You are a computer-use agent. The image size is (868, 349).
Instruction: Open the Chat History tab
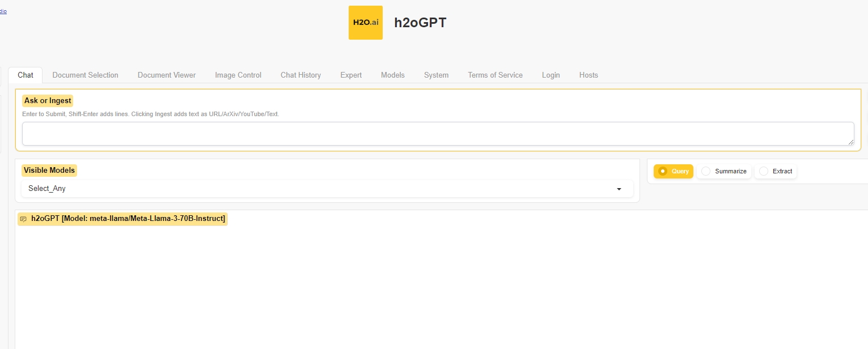[300, 75]
